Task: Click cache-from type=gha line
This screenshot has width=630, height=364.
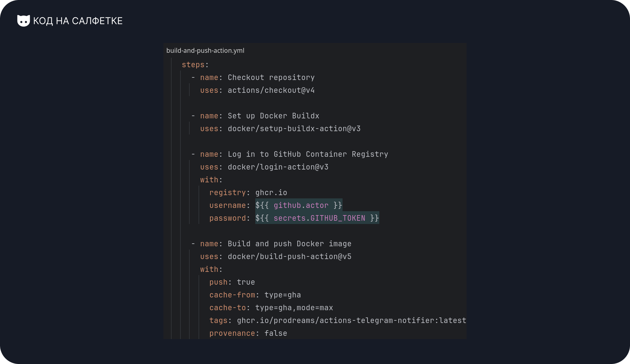Action: (255, 295)
